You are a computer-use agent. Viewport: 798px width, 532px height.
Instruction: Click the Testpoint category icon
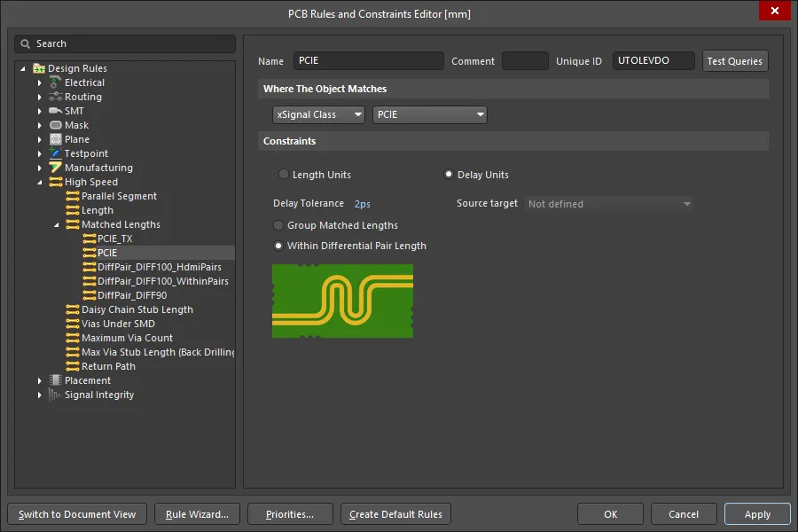click(56, 153)
